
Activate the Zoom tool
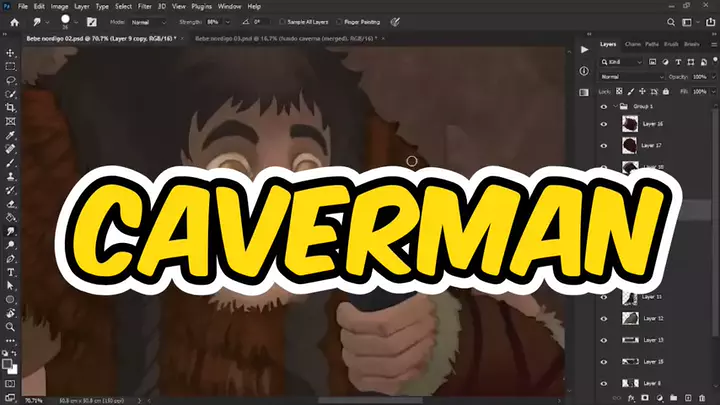pyautogui.click(x=10, y=326)
